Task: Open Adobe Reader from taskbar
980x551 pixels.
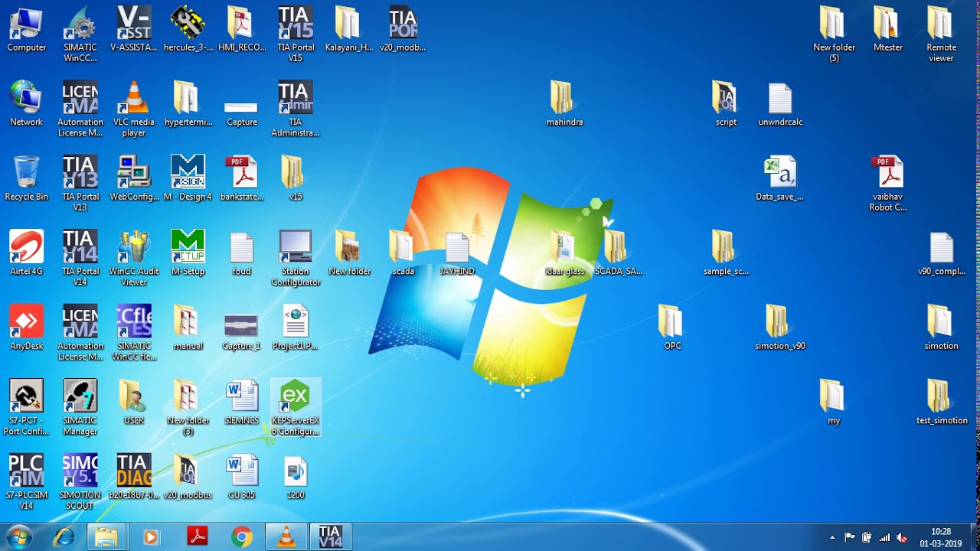Action: [198, 537]
